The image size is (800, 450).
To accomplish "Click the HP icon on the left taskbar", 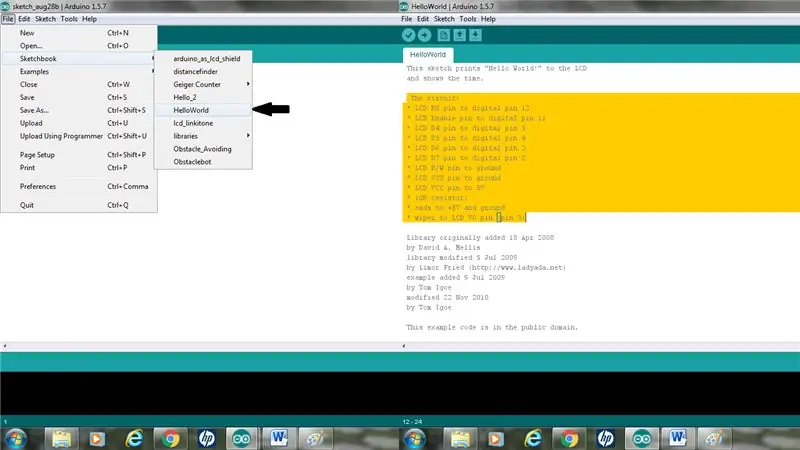I will (x=207, y=439).
